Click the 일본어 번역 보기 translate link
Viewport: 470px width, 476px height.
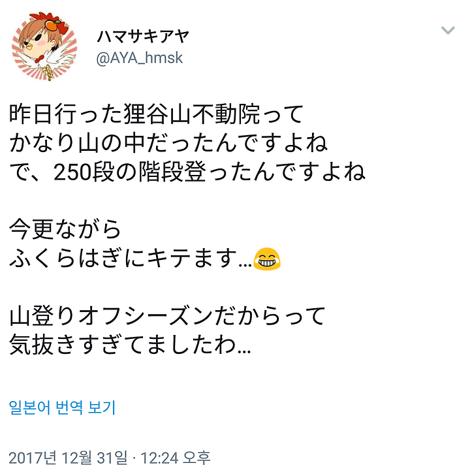pyautogui.click(x=62, y=407)
